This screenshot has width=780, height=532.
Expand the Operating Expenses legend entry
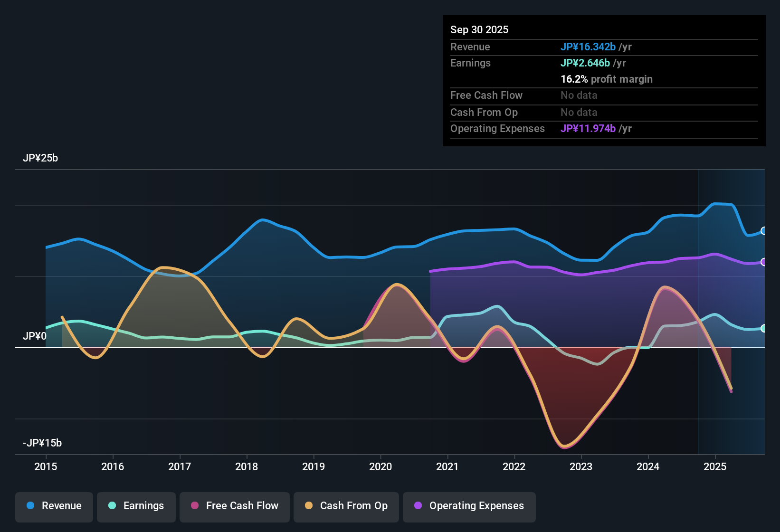(469, 506)
